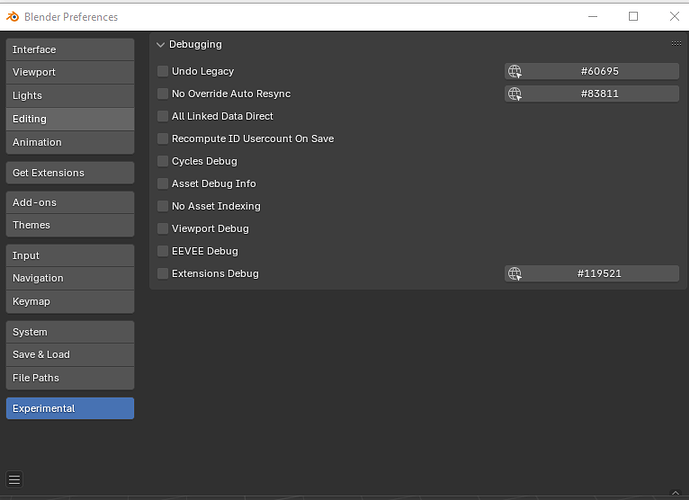Check the EEVEE Debug option
The image size is (689, 500).
pos(163,251)
